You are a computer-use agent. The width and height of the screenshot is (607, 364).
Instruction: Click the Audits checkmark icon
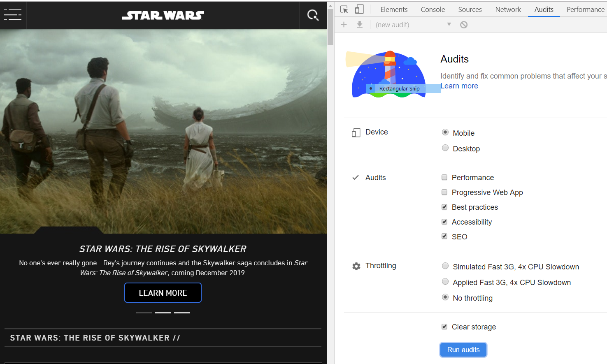pos(356,178)
